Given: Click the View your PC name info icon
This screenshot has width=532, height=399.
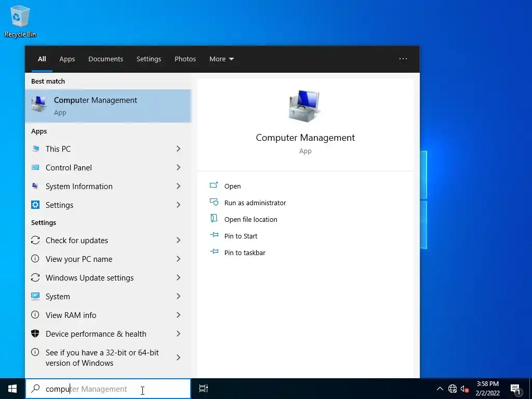Looking at the screenshot, I should tap(35, 259).
